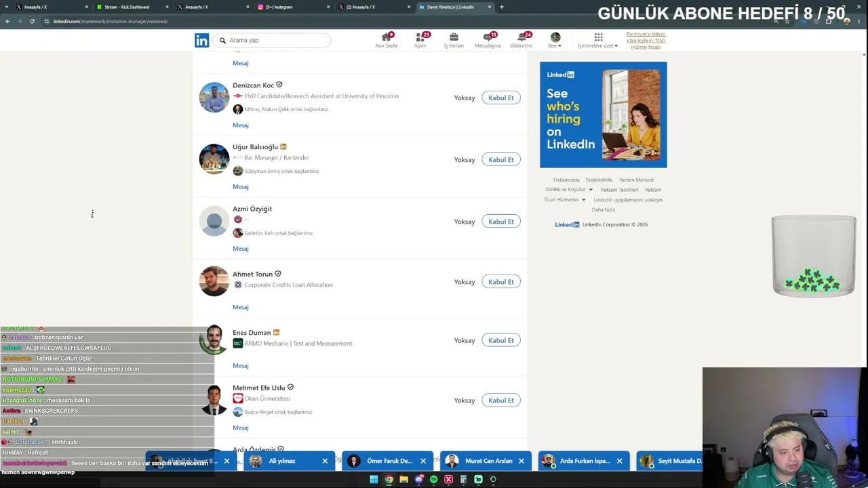
Task: Open Ağım network icon
Action: pyautogui.click(x=420, y=40)
